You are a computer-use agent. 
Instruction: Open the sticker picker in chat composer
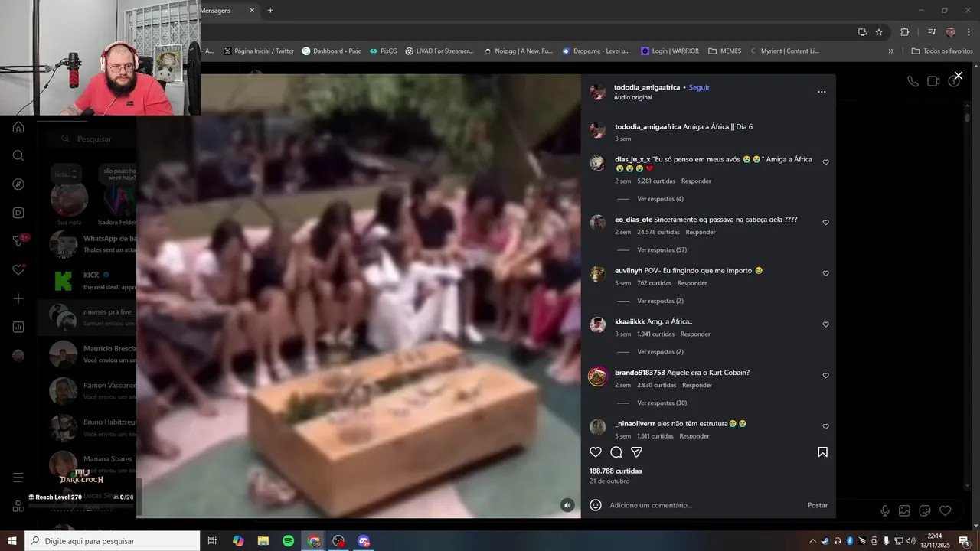pyautogui.click(x=925, y=510)
